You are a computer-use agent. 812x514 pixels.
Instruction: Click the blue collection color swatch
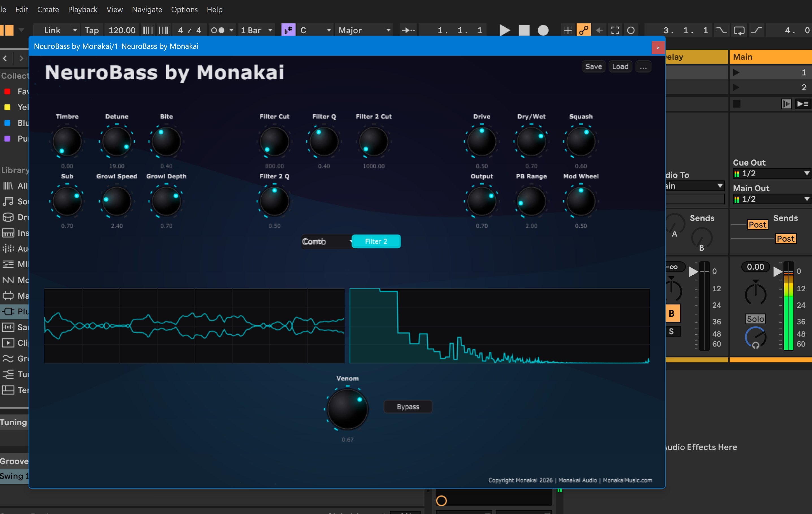pyautogui.click(x=7, y=123)
